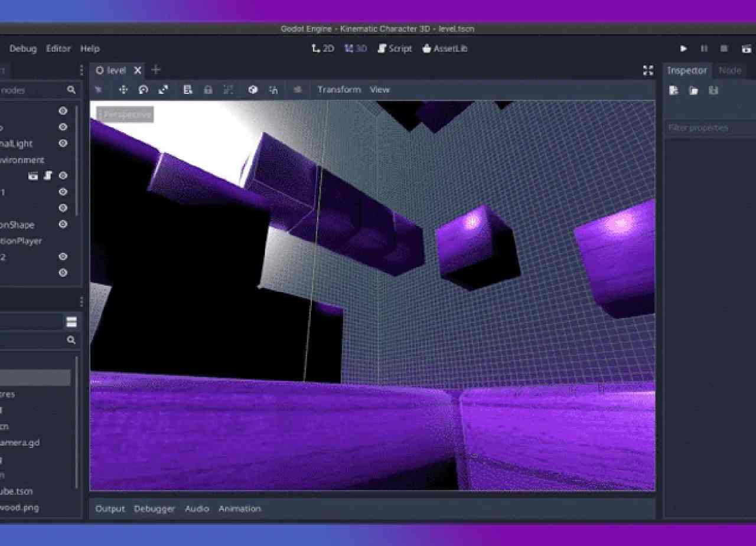The height and width of the screenshot is (546, 756).
Task: Click the FileSystem list vertical scrollbar
Action: click(77, 422)
